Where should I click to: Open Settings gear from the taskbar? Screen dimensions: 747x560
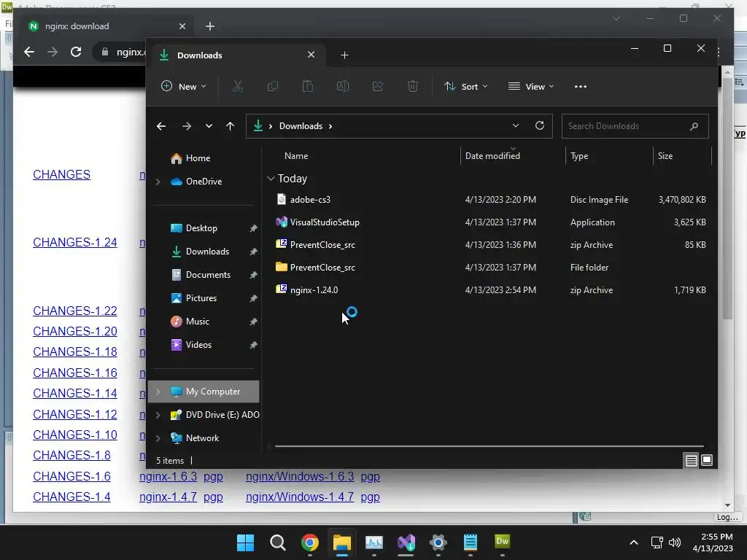438,542
